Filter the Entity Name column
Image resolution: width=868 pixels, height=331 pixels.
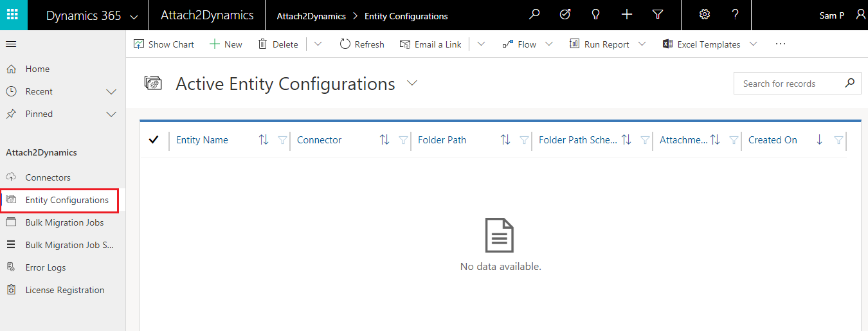282,140
